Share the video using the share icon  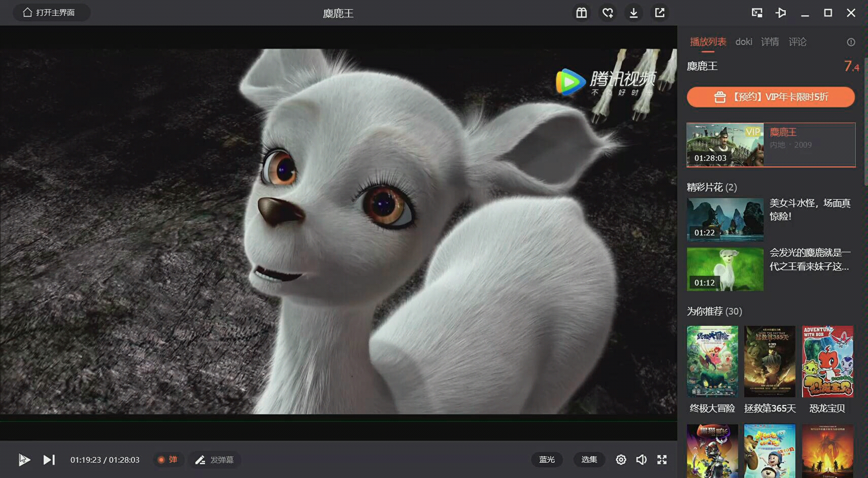click(659, 13)
